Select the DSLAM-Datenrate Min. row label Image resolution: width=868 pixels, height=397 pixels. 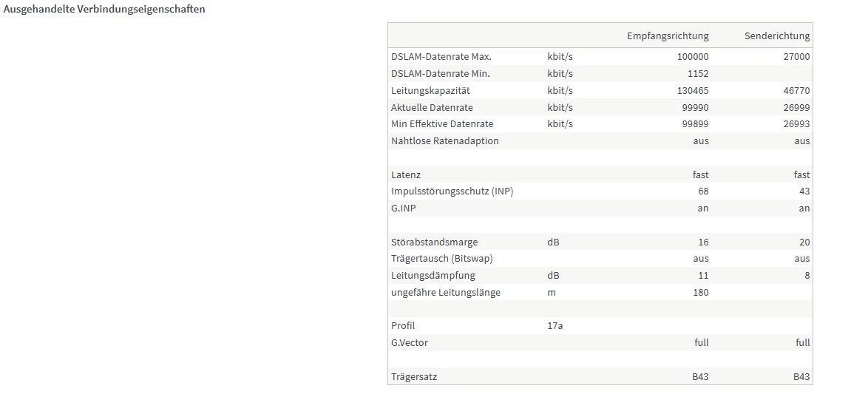tap(441, 73)
